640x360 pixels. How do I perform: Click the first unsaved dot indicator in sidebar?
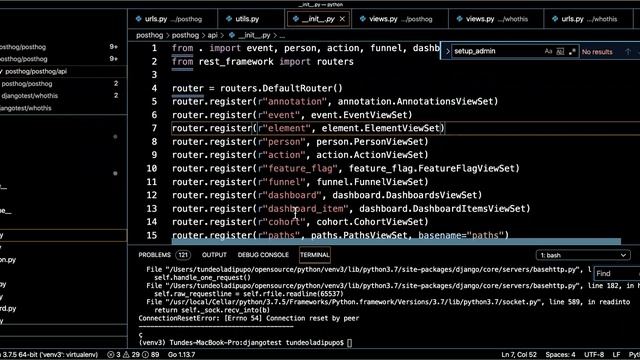tap(115, 137)
